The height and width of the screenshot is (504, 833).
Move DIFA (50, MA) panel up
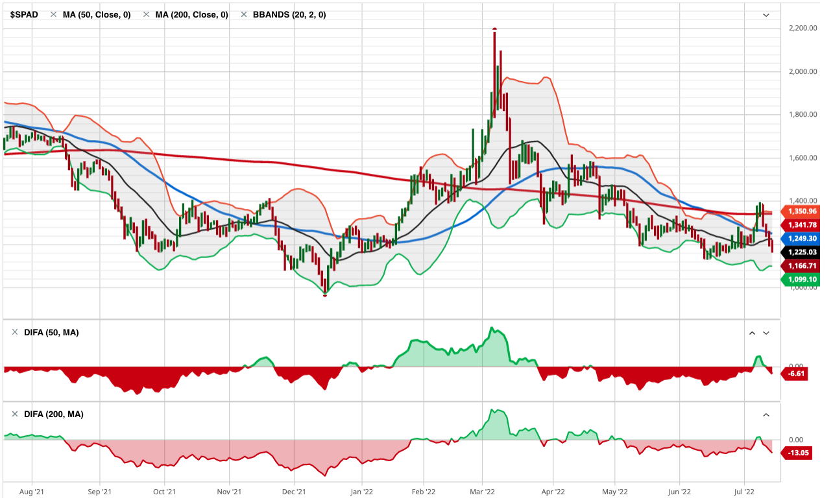point(752,333)
